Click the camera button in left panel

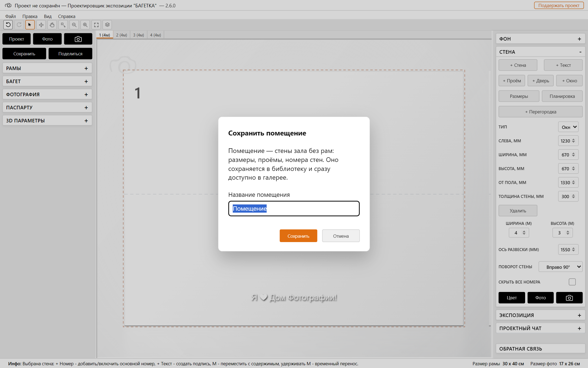[78, 39]
